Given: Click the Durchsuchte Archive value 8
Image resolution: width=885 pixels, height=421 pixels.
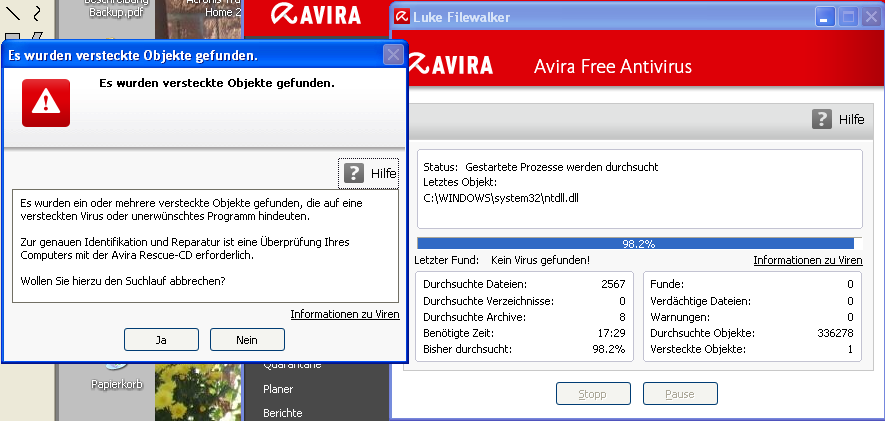Looking at the screenshot, I should click(622, 317).
